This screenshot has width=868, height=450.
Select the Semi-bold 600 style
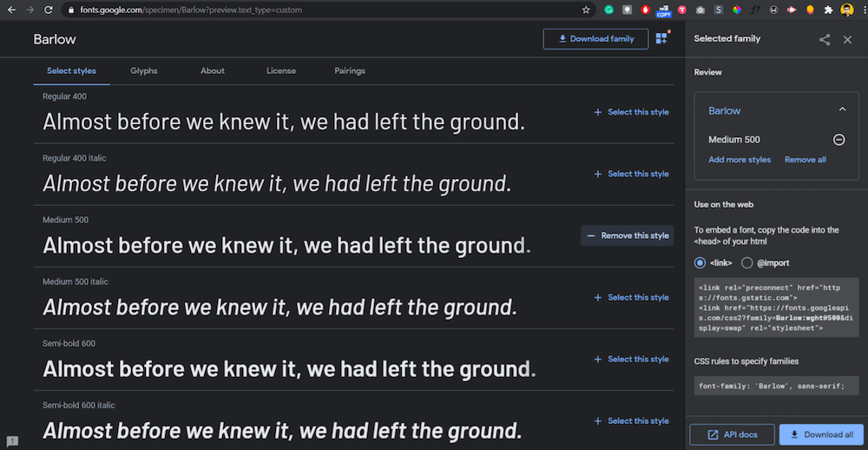click(x=631, y=359)
